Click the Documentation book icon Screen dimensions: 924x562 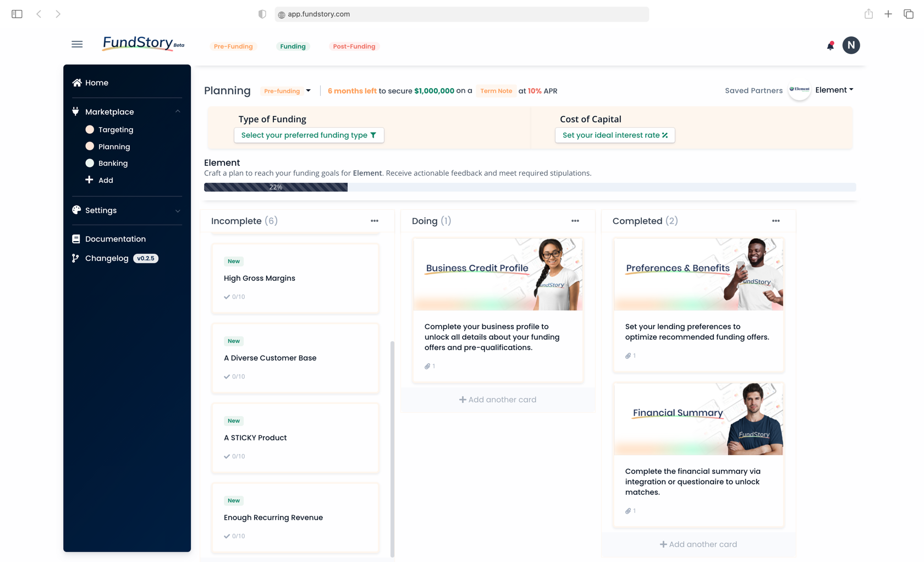point(76,239)
